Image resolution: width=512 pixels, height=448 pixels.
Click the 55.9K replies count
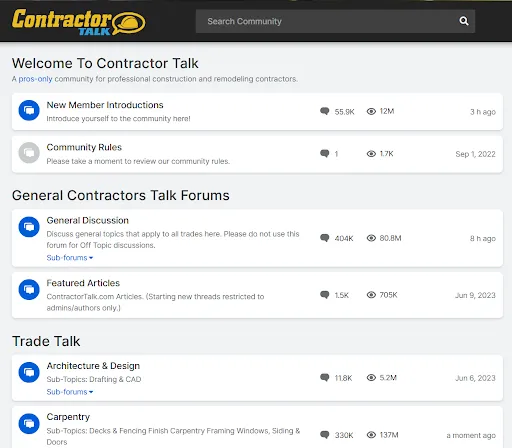tap(344, 112)
